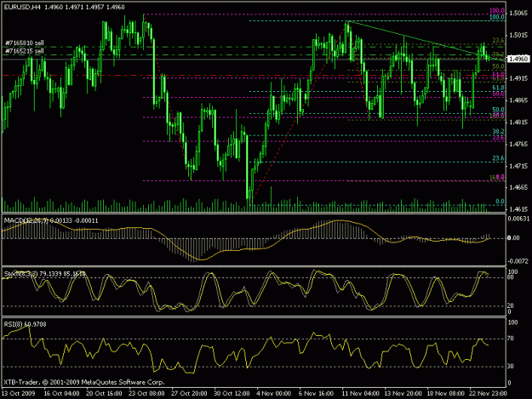The height and width of the screenshot is (399, 532).
Task: Click the 1.4665 price axis label
Action: [518, 187]
